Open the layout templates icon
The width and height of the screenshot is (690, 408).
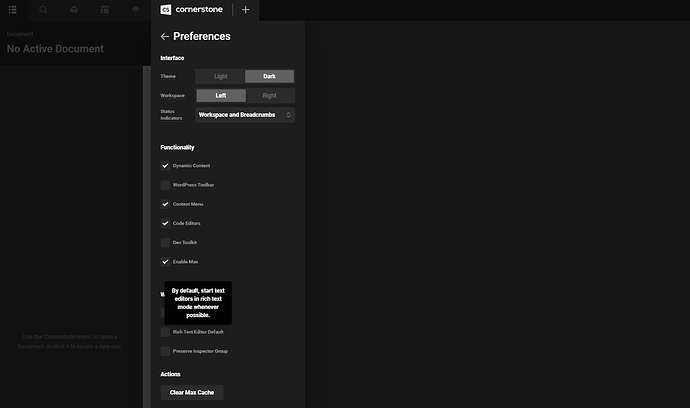click(x=105, y=10)
